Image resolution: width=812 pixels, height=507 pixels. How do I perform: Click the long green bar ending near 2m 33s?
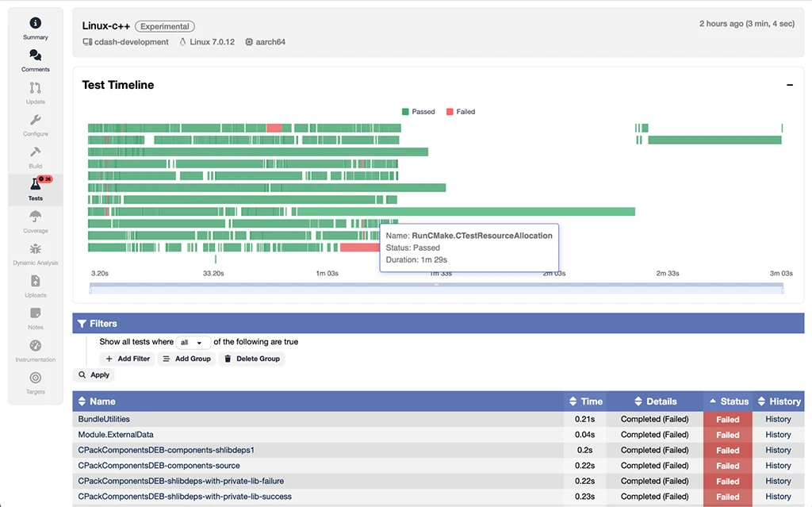(x=466, y=212)
